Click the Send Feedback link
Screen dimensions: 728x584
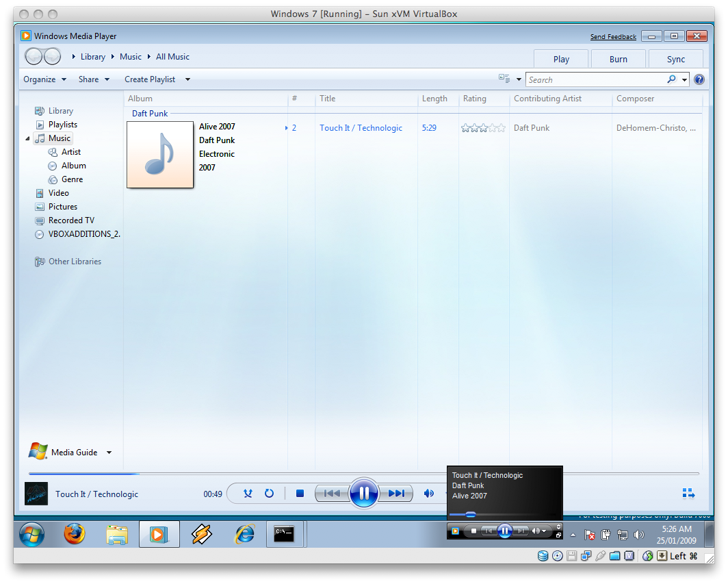pos(613,36)
